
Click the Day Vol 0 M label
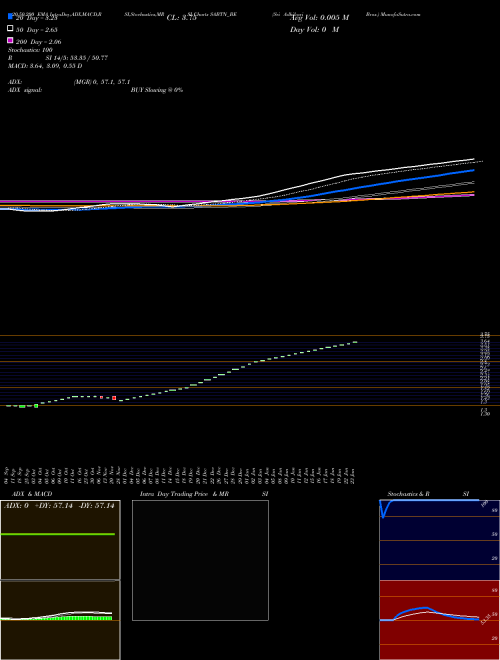(314, 30)
